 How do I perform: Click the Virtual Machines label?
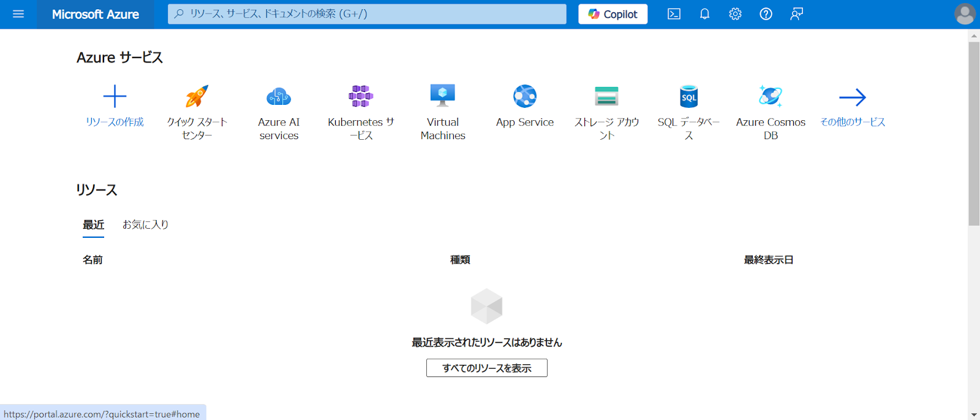pos(443,129)
